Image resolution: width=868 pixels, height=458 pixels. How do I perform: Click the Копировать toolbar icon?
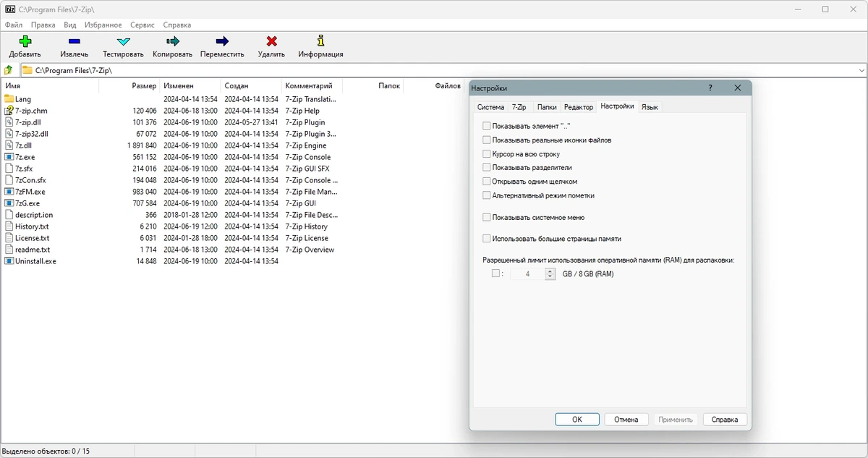(173, 41)
